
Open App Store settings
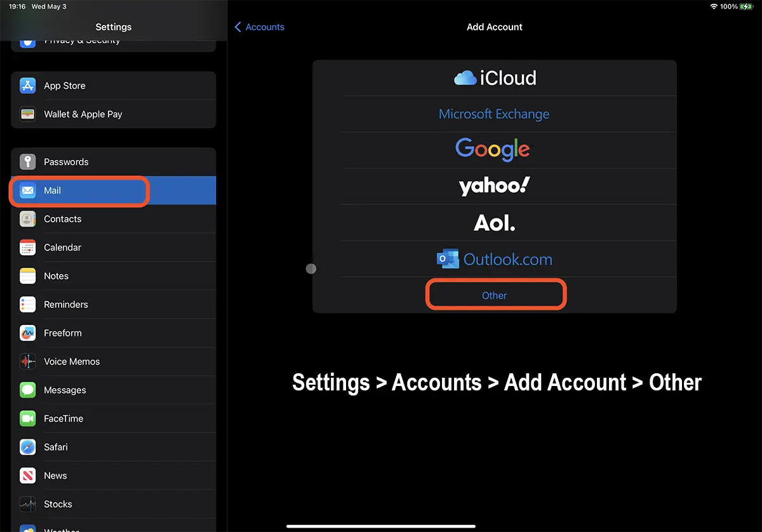[114, 86]
